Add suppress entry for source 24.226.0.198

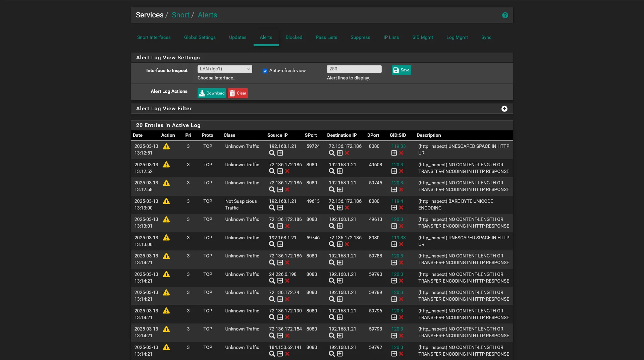(280, 281)
